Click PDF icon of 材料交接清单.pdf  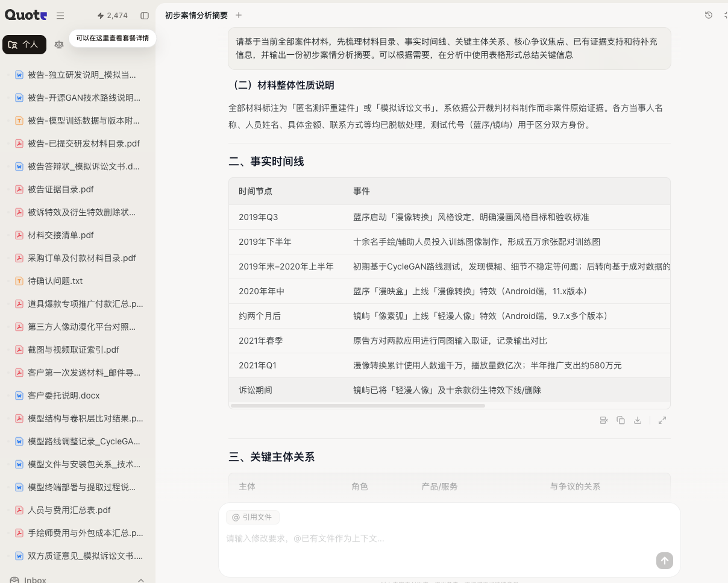click(x=19, y=235)
